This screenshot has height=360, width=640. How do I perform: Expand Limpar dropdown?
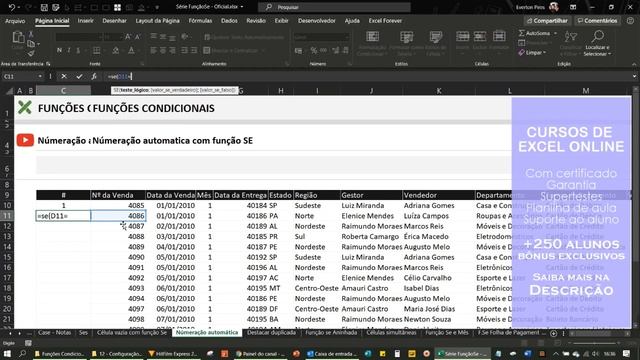click(544, 53)
